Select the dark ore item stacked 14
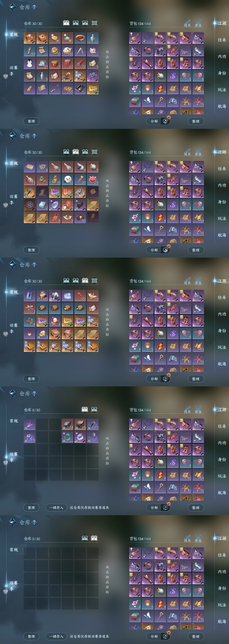 point(67,424)
